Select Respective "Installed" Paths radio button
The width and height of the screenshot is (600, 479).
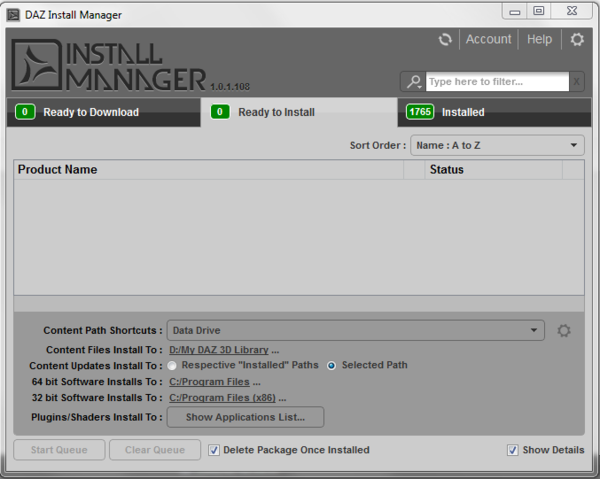(172, 365)
